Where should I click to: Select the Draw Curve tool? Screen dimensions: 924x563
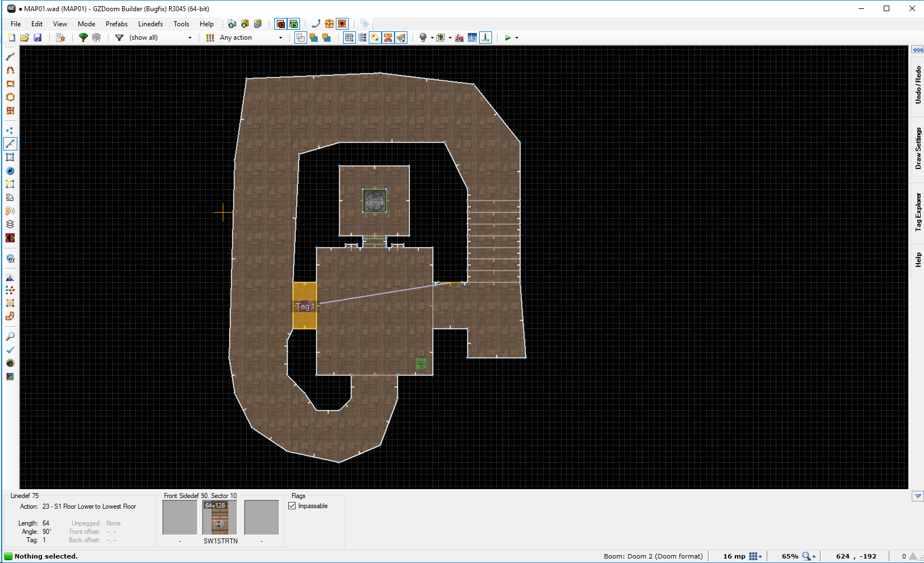tap(10, 70)
